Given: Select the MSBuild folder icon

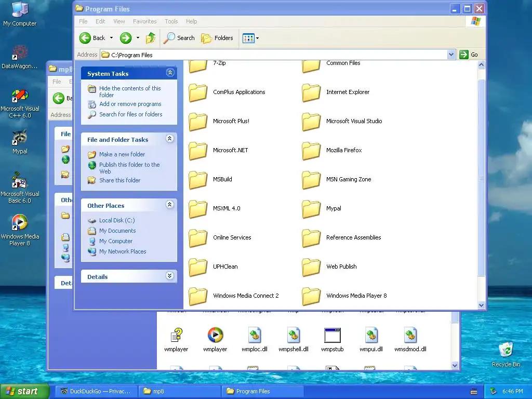Looking at the screenshot, I should (x=198, y=180).
